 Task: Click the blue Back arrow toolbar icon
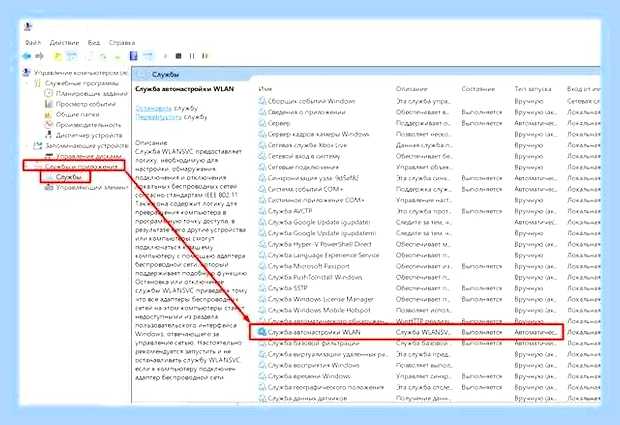click(27, 56)
